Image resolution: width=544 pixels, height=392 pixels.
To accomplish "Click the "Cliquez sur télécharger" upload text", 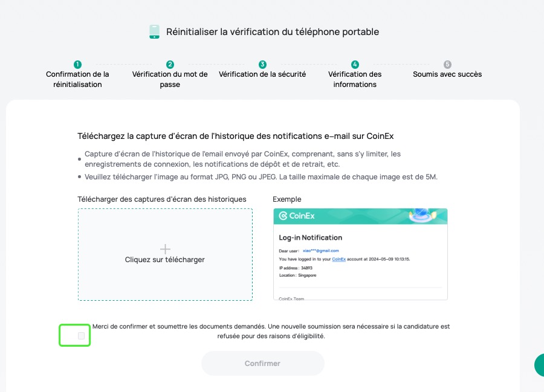I will [x=165, y=260].
